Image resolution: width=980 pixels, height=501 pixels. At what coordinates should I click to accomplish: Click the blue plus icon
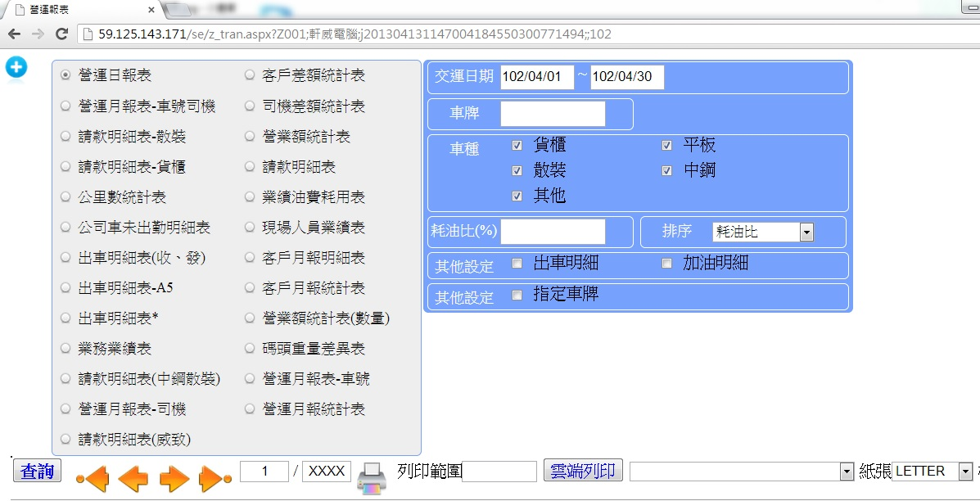(16, 67)
